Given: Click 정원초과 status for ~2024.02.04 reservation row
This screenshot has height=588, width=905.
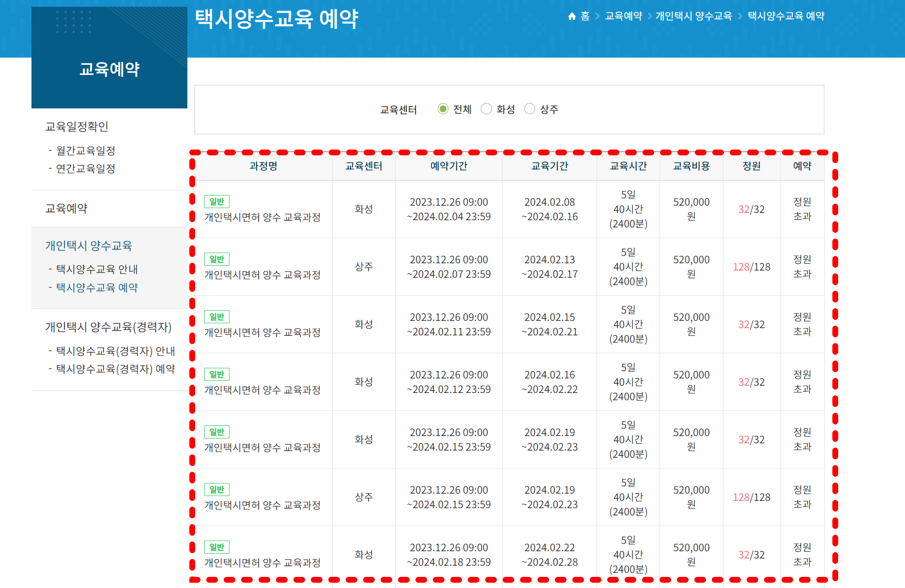Looking at the screenshot, I should pos(802,209).
